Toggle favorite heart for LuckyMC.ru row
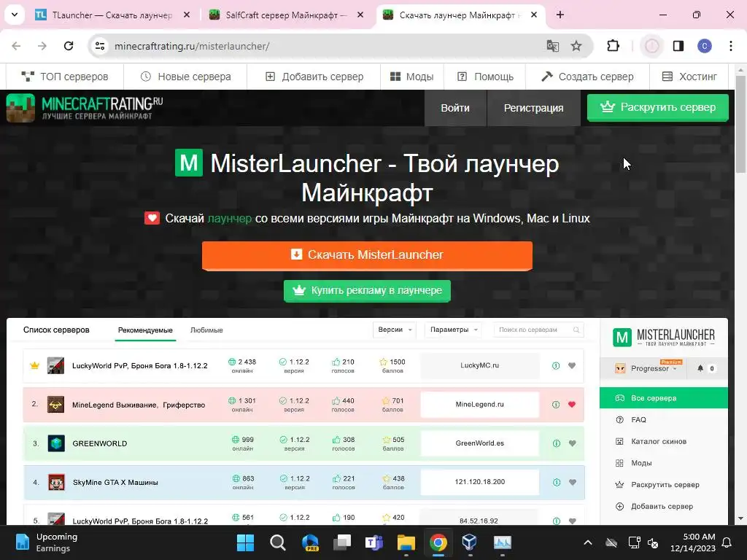747x560 pixels. click(x=572, y=366)
